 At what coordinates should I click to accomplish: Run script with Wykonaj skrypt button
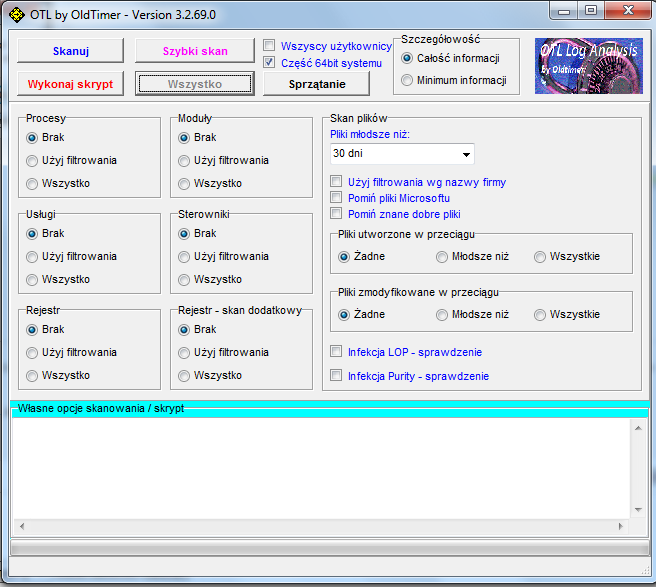tap(70, 83)
